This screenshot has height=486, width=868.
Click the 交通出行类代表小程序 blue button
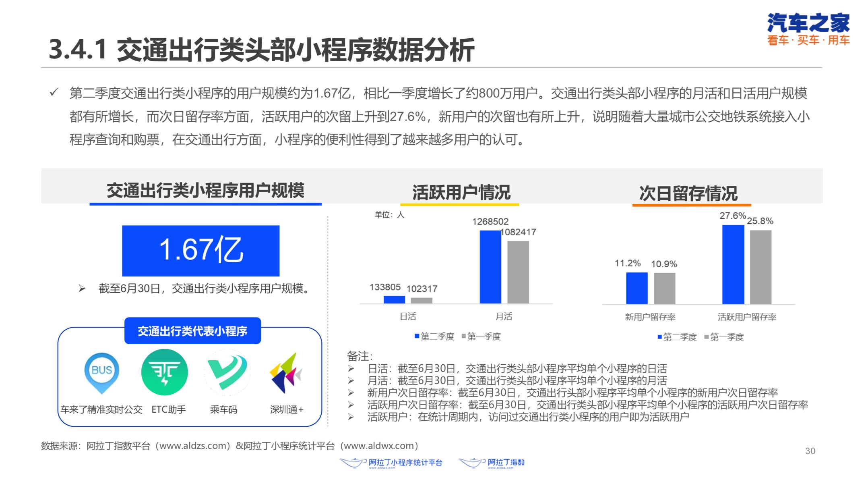[x=192, y=331]
